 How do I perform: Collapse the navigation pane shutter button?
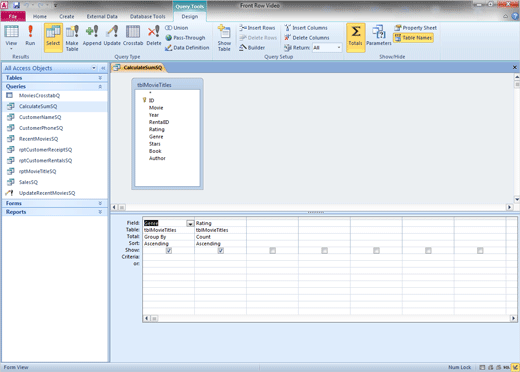pos(103,68)
